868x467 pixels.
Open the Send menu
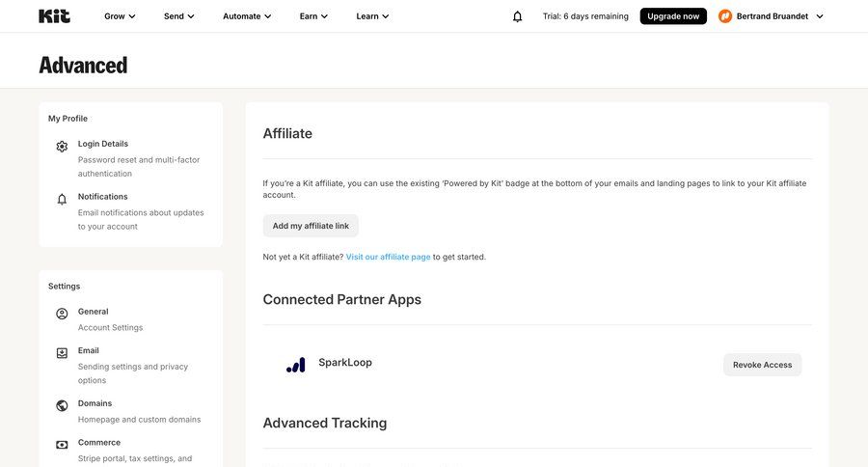pos(178,16)
